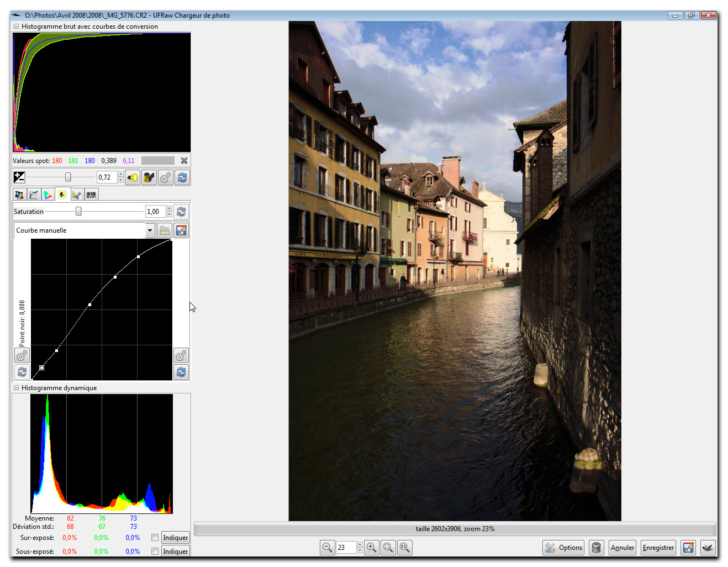Viewport: 728px width, 567px height.
Task: Click zoom to fit magnifier
Action: (388, 548)
